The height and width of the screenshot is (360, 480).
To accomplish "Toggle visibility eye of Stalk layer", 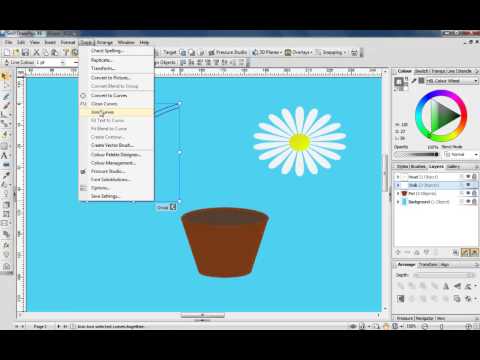I will 468,185.
